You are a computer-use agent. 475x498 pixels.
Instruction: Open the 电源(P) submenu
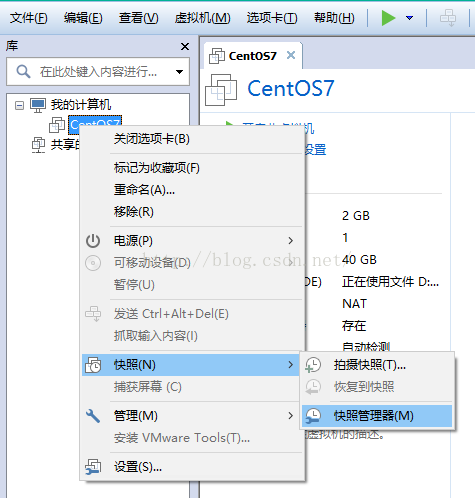tap(192, 241)
